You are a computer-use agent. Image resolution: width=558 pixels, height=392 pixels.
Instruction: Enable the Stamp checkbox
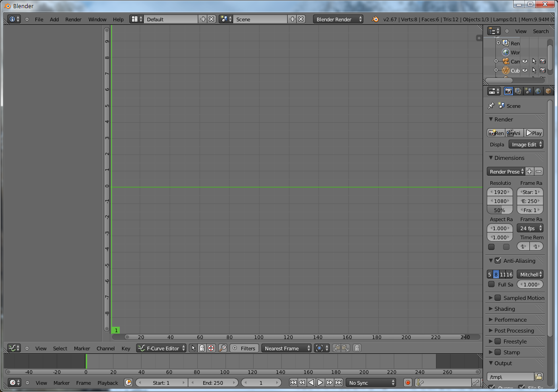point(498,352)
